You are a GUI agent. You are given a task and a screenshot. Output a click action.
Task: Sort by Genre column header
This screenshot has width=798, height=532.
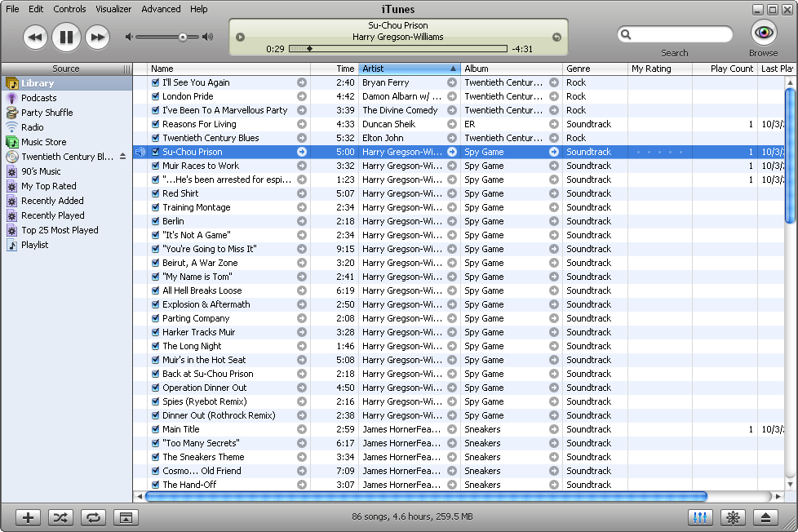[596, 69]
